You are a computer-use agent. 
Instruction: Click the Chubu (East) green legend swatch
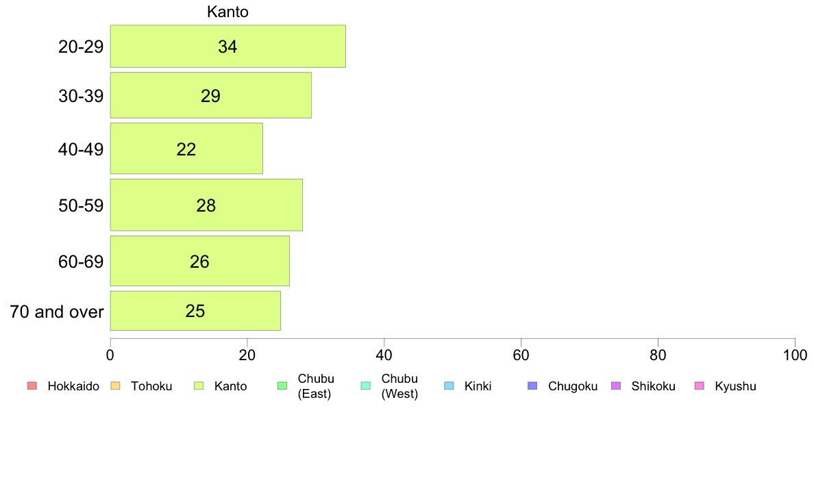(282, 386)
